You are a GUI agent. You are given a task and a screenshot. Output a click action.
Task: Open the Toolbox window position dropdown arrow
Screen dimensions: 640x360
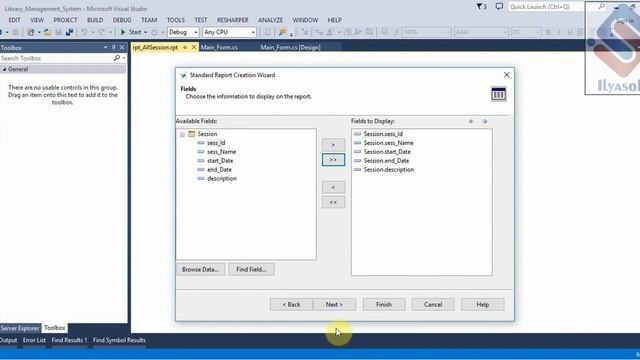[x=105, y=47]
